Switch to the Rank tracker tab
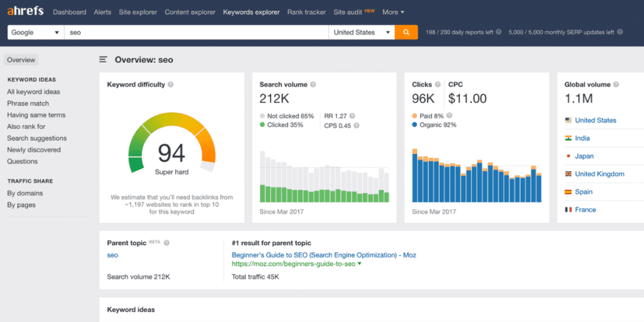This screenshot has width=644, height=322. [x=306, y=12]
